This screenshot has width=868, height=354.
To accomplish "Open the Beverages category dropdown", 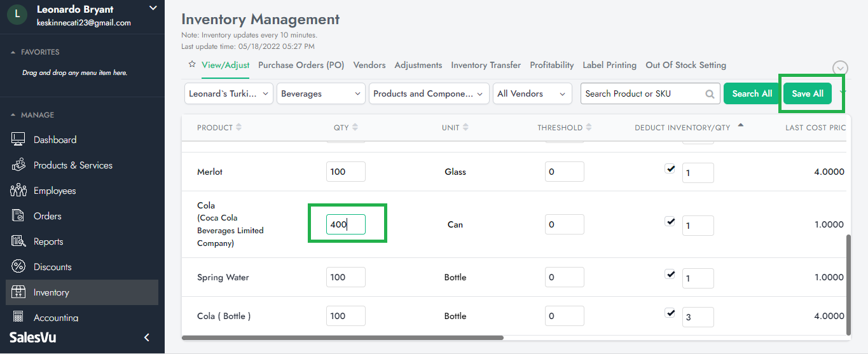I will tap(321, 93).
